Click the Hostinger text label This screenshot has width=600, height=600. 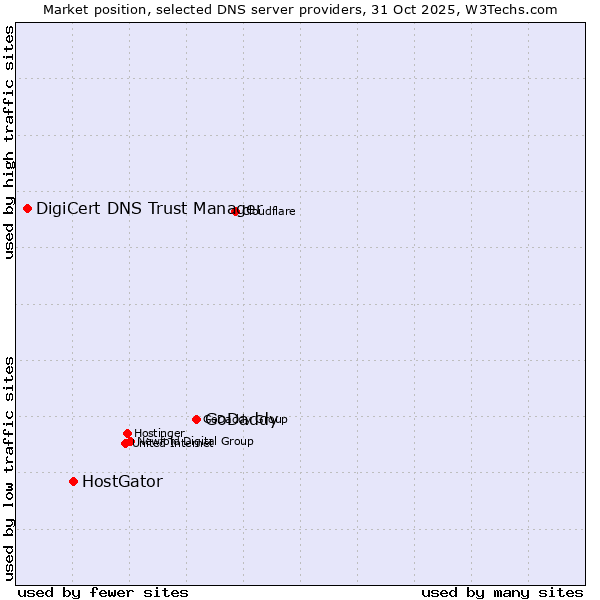(160, 433)
